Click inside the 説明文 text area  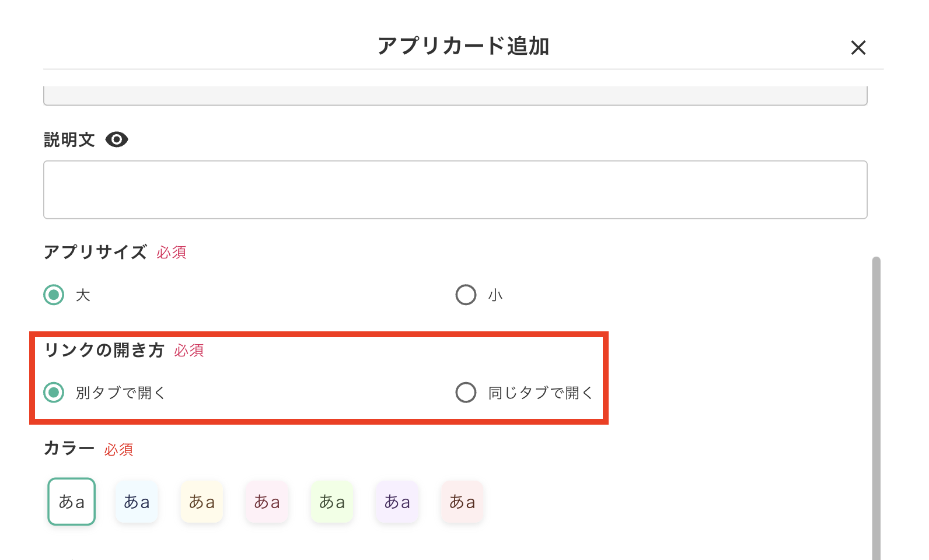click(x=455, y=190)
